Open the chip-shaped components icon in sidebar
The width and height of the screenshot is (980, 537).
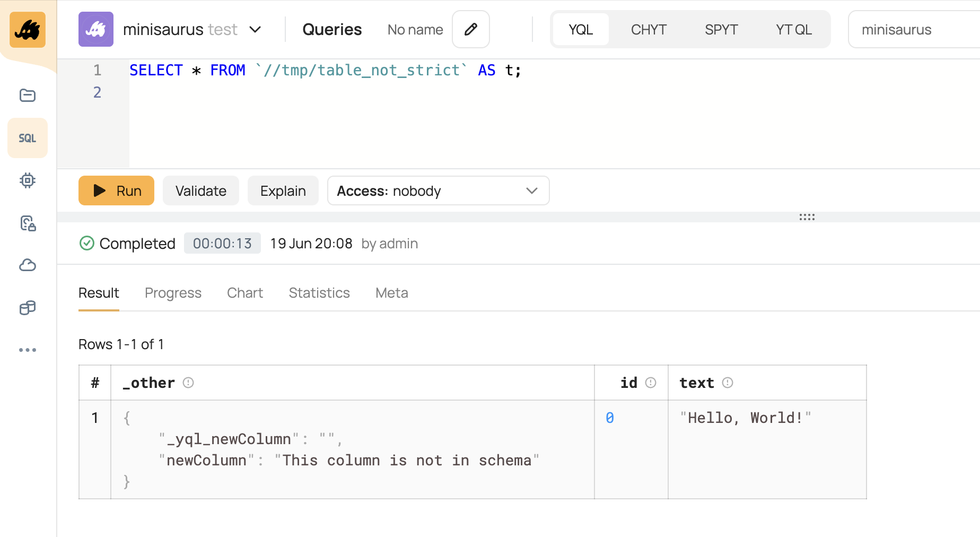pos(28,180)
